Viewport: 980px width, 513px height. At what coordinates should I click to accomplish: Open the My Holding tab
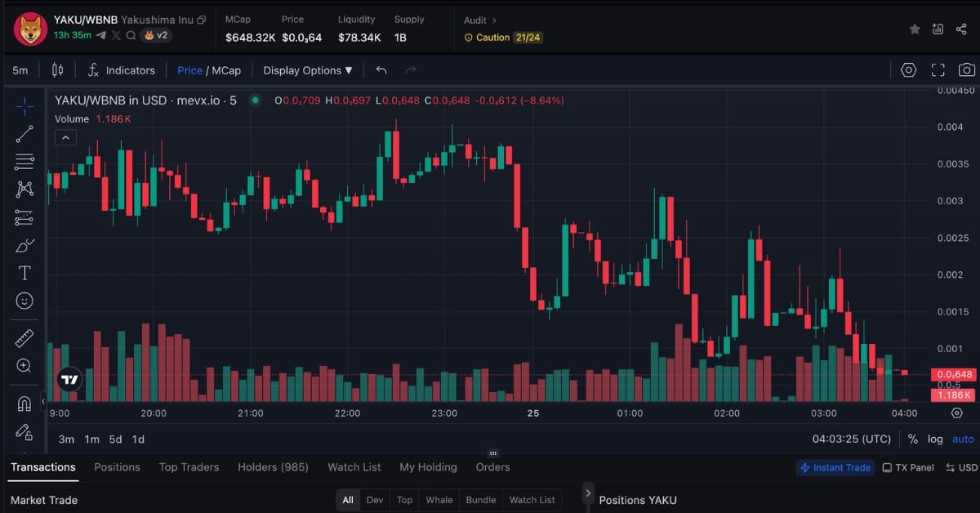[x=428, y=467]
